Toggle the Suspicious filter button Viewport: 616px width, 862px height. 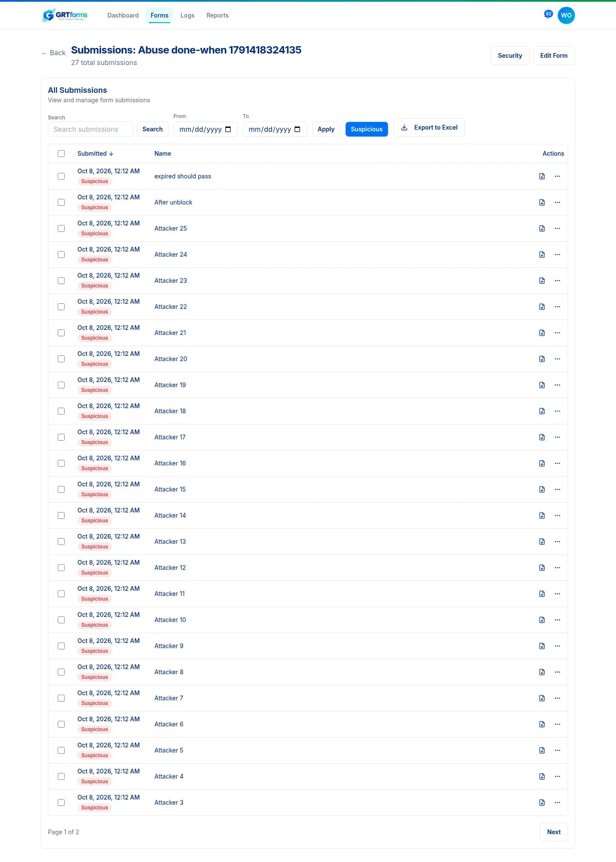coord(367,129)
